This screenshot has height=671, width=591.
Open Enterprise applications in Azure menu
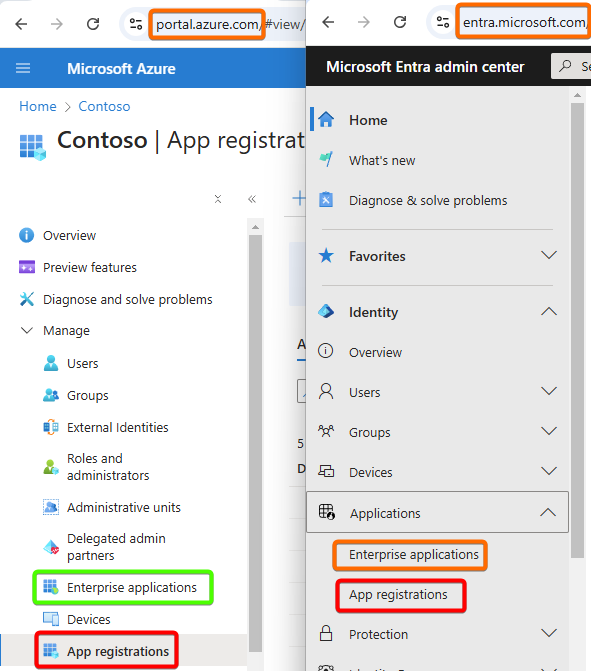[123, 588]
